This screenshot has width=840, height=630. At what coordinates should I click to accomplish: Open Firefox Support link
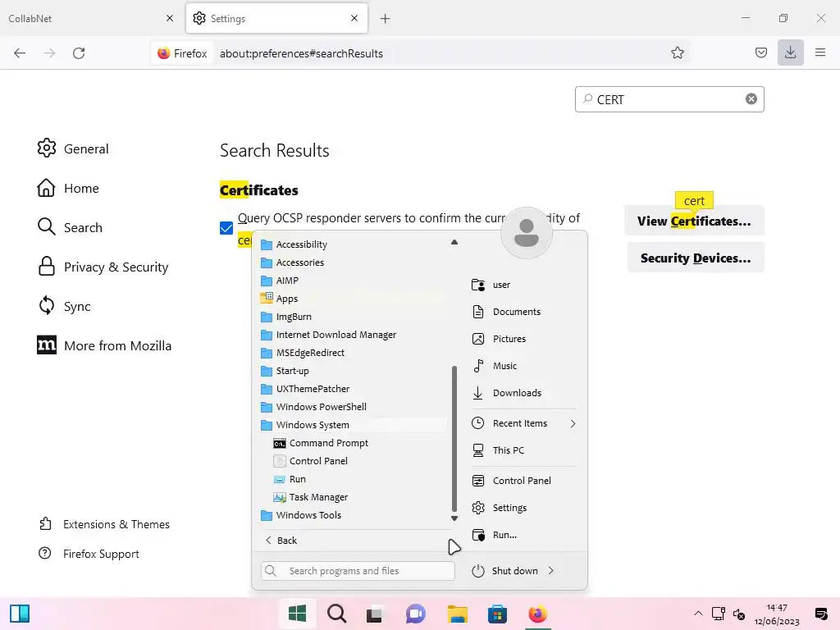tap(89, 554)
